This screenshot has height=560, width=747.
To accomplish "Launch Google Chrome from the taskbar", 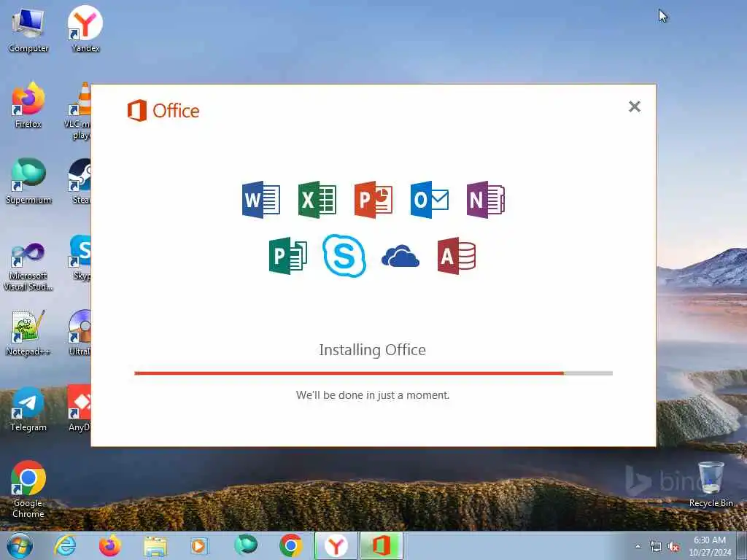I will click(x=290, y=545).
